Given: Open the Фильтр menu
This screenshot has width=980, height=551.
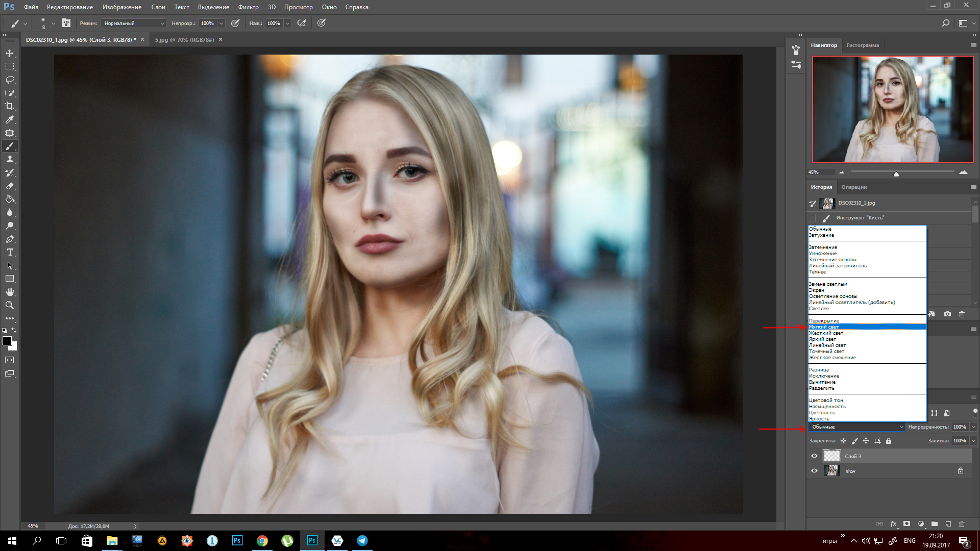Looking at the screenshot, I should coord(248,7).
